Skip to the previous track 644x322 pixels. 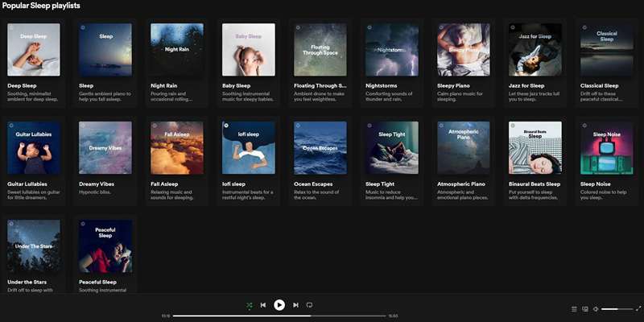(263, 305)
